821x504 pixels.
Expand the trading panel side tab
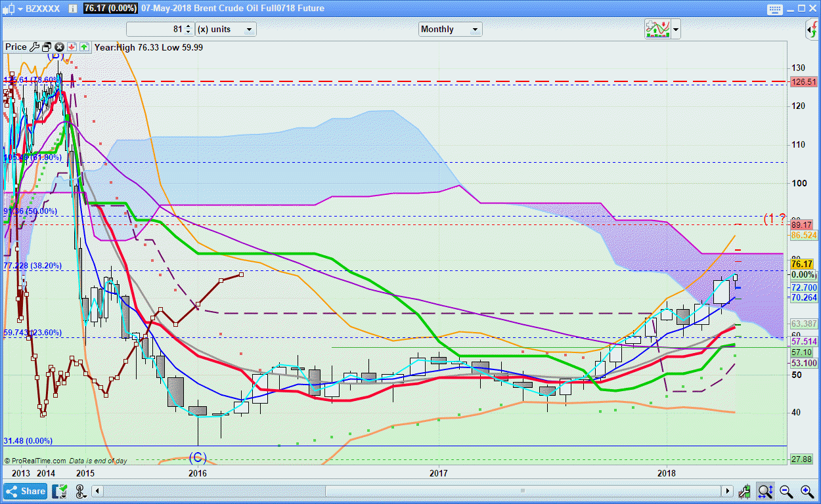coord(812,29)
